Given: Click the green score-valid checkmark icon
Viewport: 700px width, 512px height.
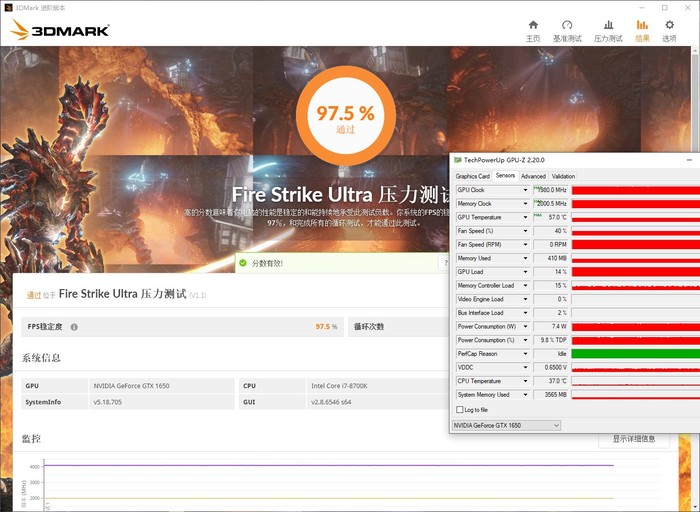Looking at the screenshot, I should tap(242, 263).
